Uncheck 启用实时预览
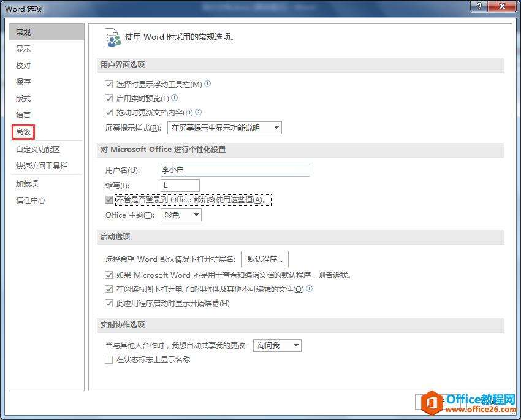 point(108,98)
